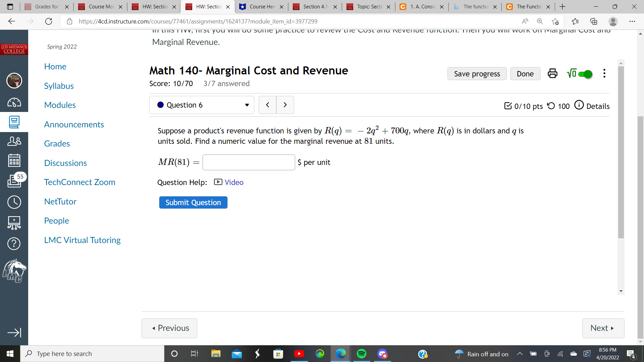
Task: Go to previous question using left chevron
Action: [x=267, y=105]
